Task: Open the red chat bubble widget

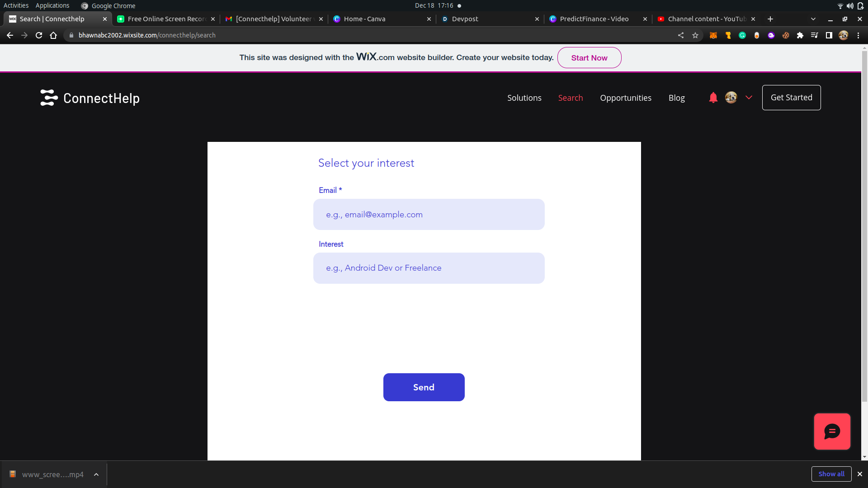Action: click(832, 432)
